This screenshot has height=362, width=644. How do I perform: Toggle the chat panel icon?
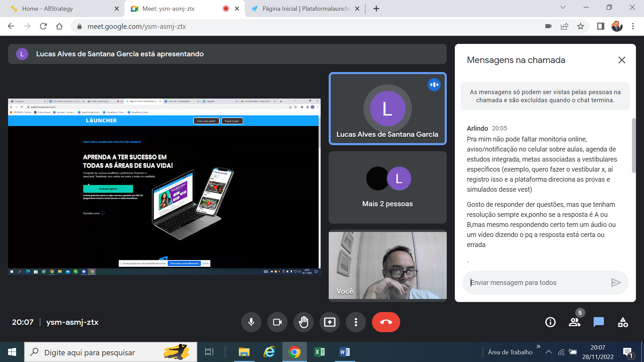(x=598, y=322)
